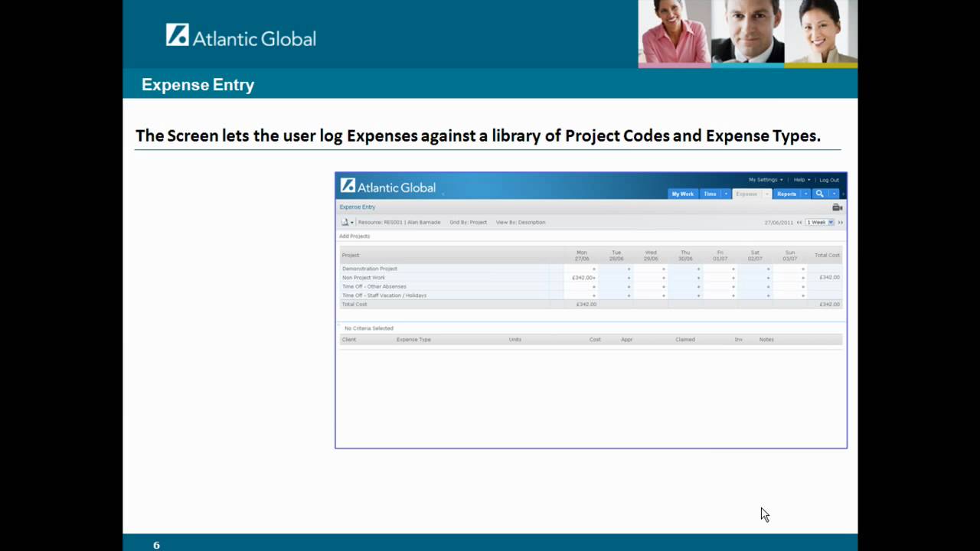Viewport: 980px width, 551px height.
Task: Add expense for Non Project Work on Tue 28/06
Action: point(629,278)
